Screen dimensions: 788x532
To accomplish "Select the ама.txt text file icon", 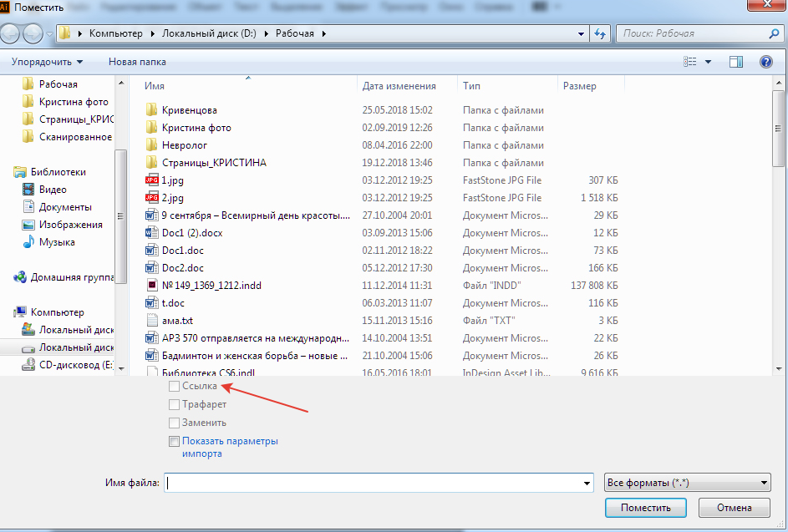I will 152,321.
